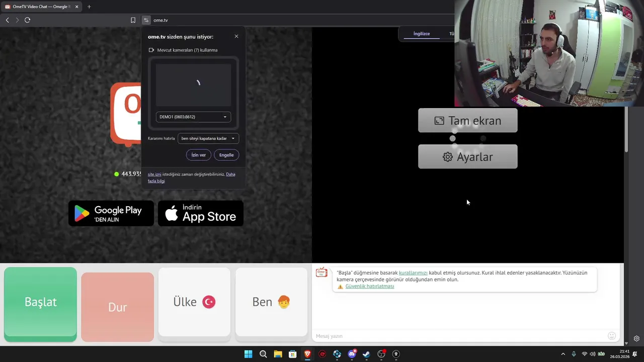The height and width of the screenshot is (362, 644).
Task: Click the volume speaker tray icon
Action: (x=592, y=354)
